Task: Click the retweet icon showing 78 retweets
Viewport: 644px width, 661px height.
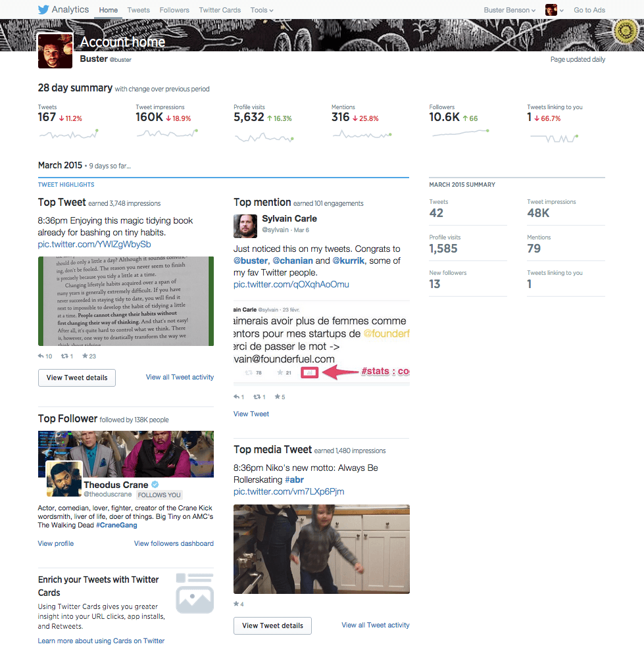Action: [x=249, y=372]
